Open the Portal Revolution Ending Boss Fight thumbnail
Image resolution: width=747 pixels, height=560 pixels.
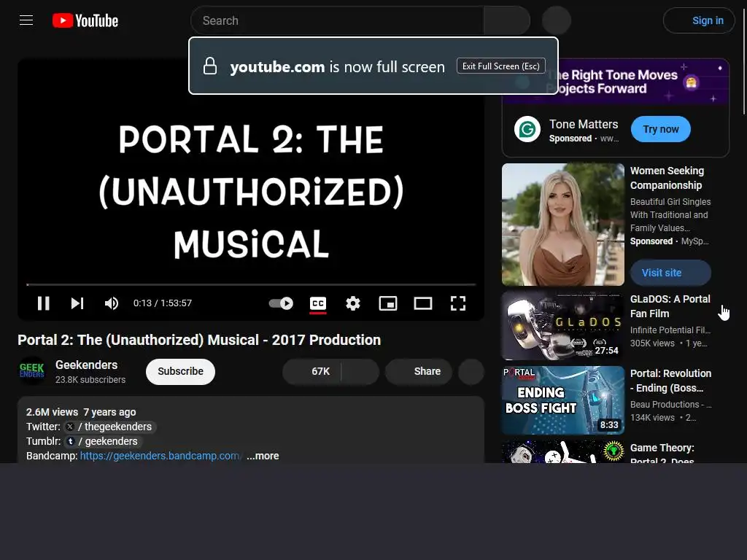click(x=563, y=400)
